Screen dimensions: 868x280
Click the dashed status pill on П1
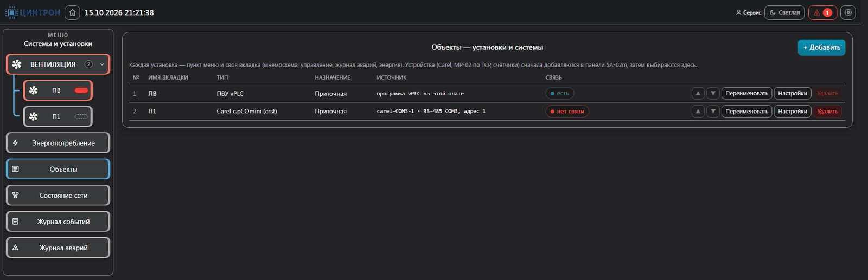pos(81,116)
